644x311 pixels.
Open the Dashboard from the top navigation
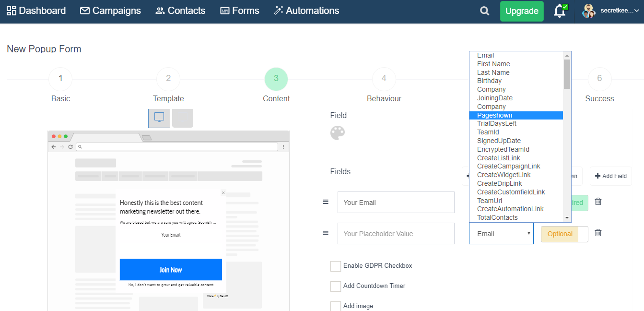click(x=36, y=11)
